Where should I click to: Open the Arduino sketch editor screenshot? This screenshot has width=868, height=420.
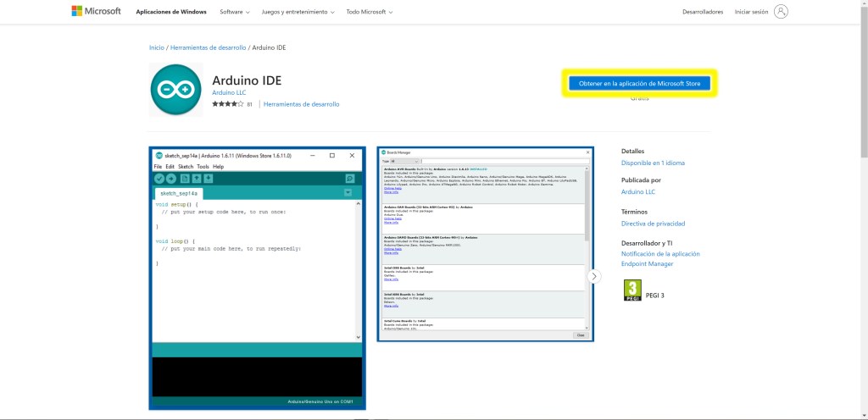point(257,278)
